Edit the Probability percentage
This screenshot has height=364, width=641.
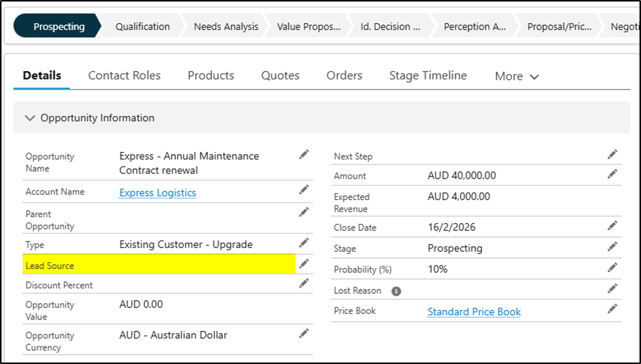(612, 267)
